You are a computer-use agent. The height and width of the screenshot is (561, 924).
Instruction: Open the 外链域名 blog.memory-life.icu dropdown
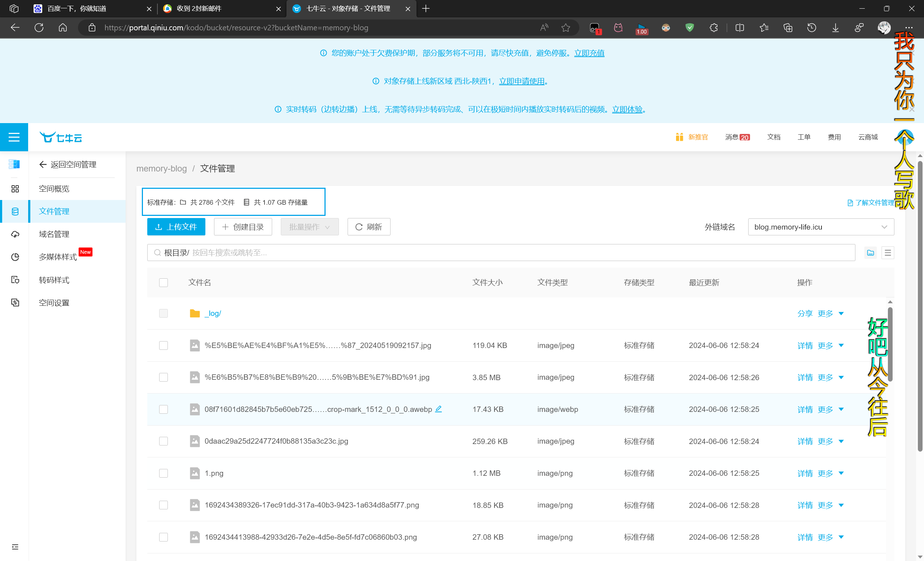point(821,227)
